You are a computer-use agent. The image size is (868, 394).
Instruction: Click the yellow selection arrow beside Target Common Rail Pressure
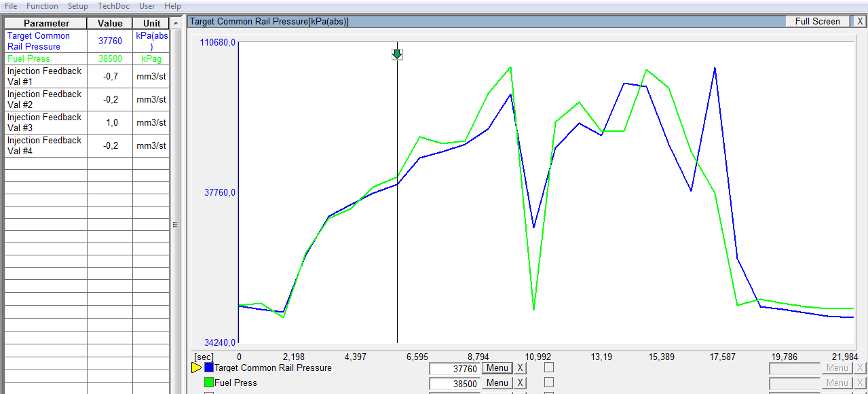coord(196,368)
